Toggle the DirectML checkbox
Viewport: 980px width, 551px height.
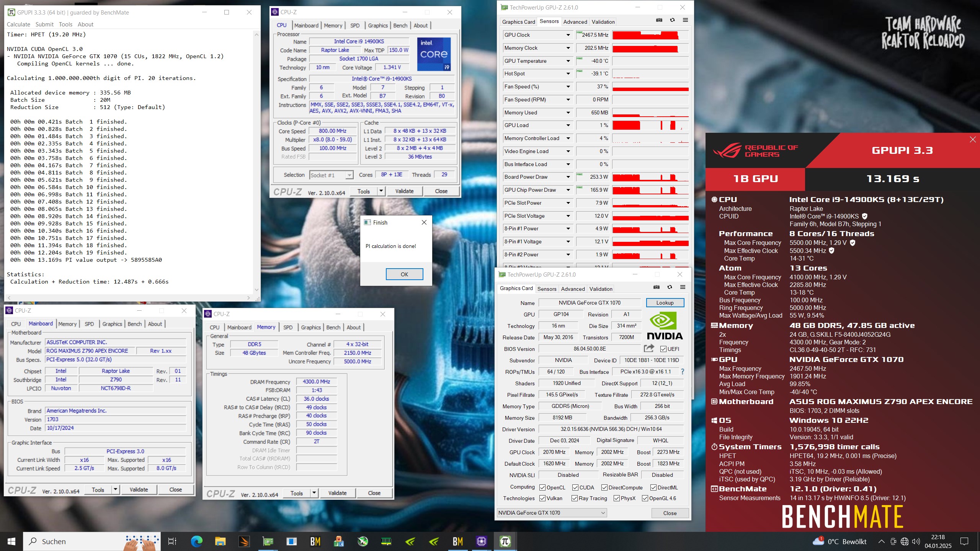tap(653, 487)
